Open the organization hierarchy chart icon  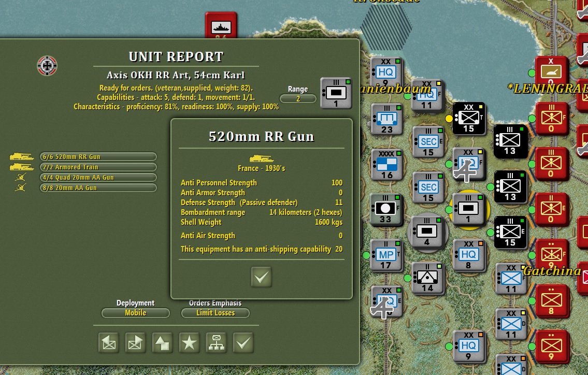click(x=217, y=343)
